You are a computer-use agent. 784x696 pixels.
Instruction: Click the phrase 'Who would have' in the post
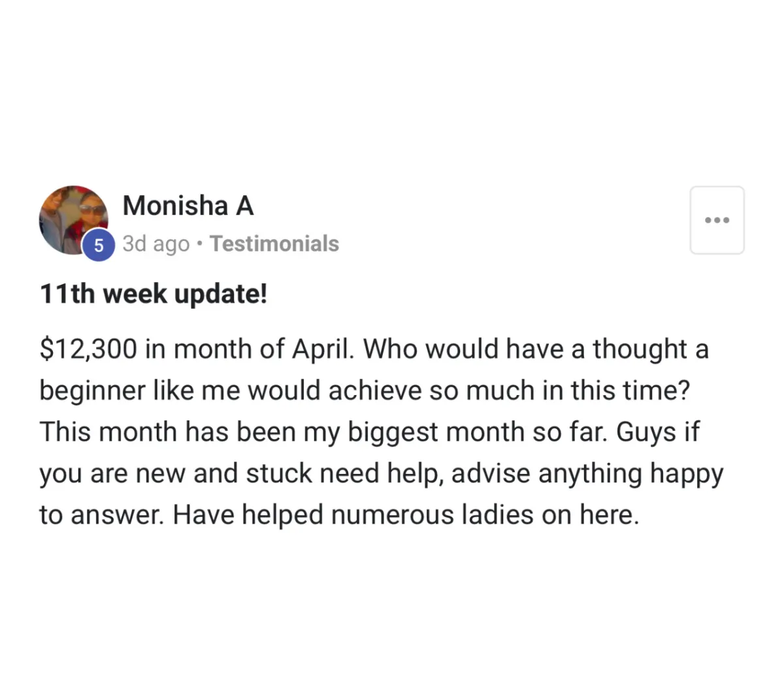tap(463, 349)
